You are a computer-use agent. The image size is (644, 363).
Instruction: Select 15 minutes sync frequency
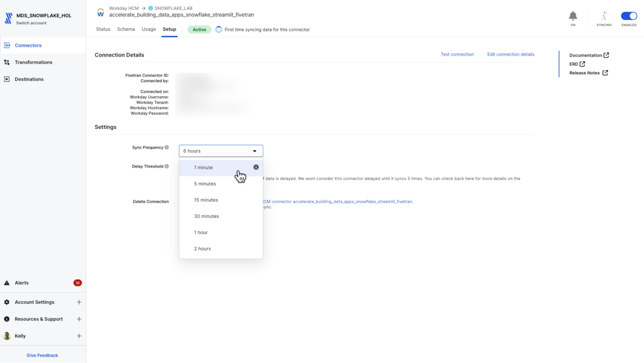coord(221,200)
